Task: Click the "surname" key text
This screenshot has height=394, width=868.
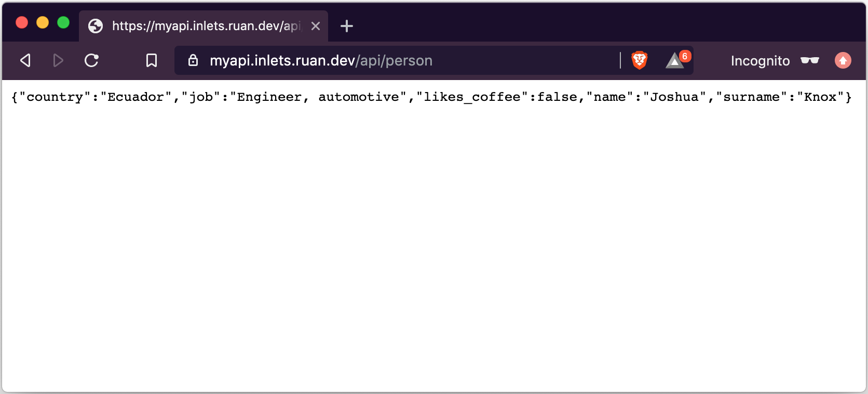Action: pos(751,97)
